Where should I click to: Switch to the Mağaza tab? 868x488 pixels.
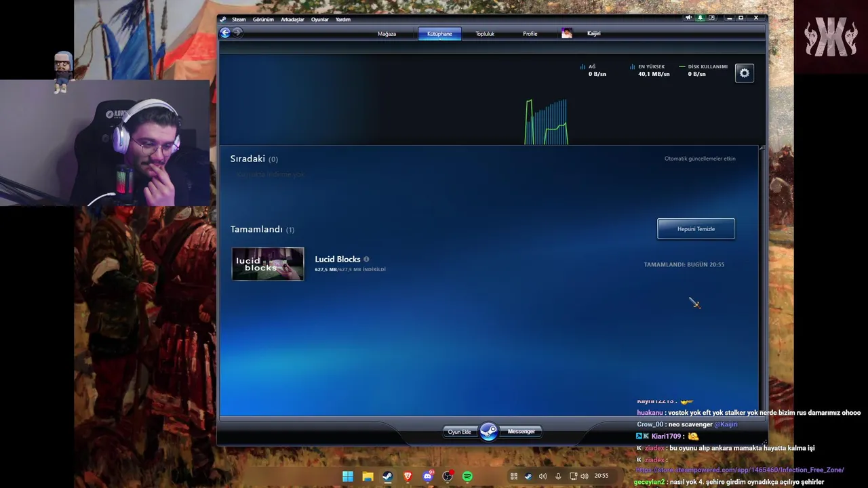point(387,33)
